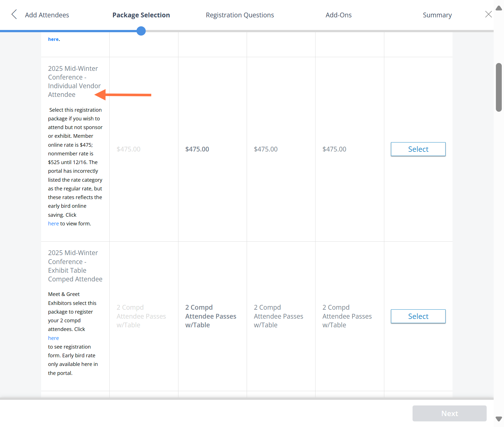Close the registration dialog with X

coord(488,14)
